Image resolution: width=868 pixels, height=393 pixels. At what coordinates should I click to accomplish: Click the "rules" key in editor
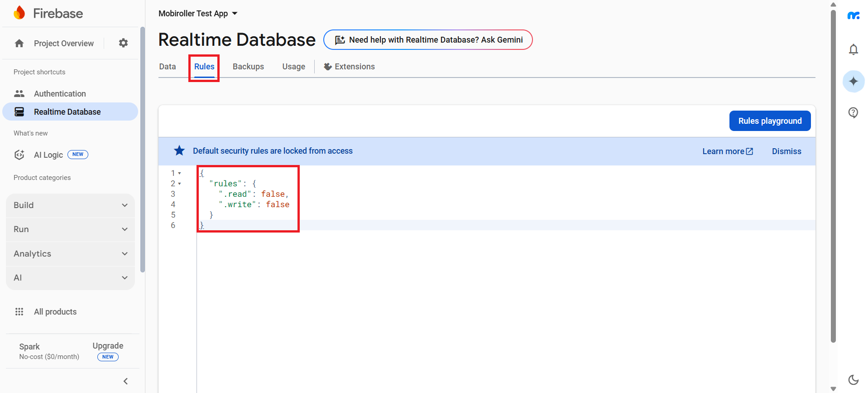click(x=225, y=184)
